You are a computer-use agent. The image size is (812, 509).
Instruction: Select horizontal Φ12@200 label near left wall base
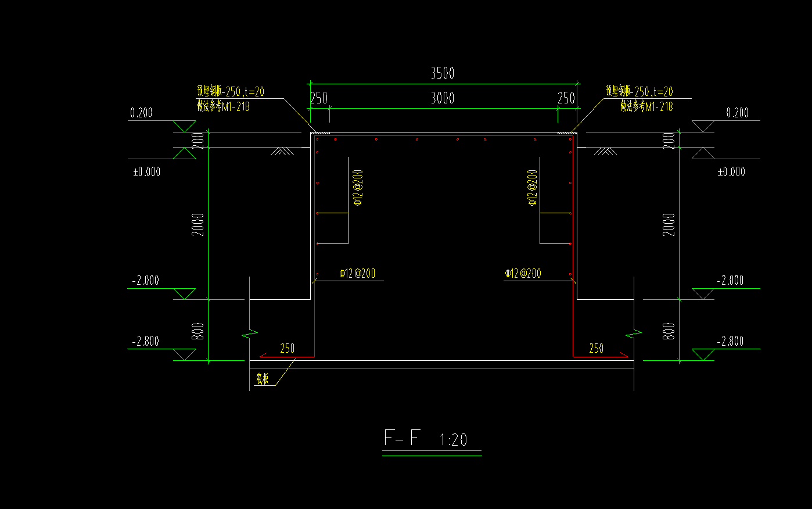(357, 273)
